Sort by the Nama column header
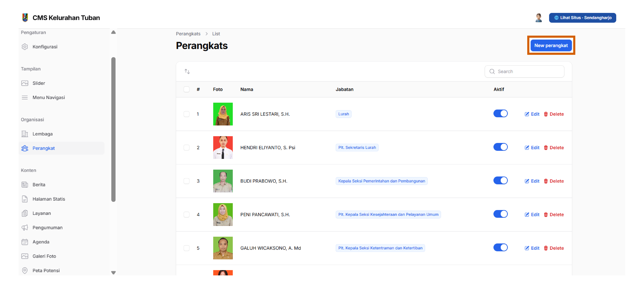Screen dimensions: 644x287 click(247, 89)
